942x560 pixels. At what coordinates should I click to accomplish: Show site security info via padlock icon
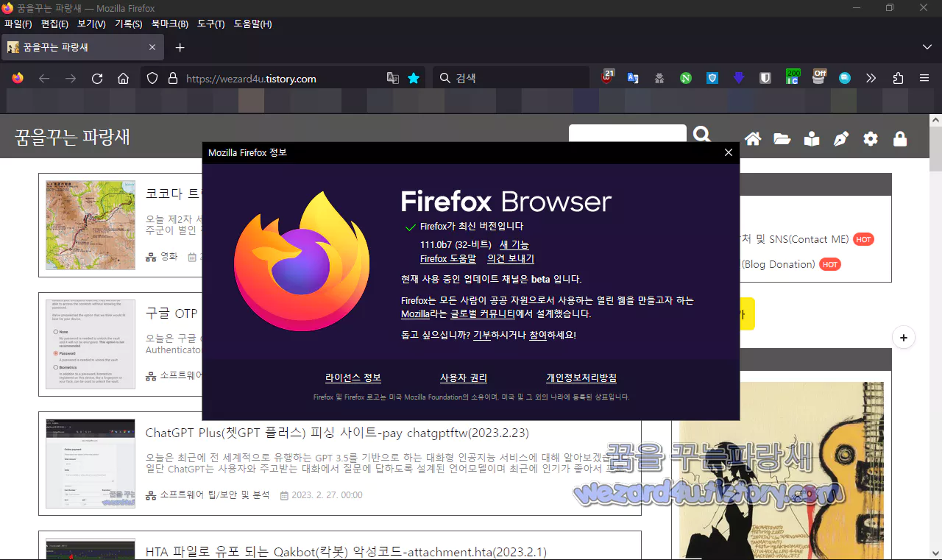pyautogui.click(x=173, y=78)
